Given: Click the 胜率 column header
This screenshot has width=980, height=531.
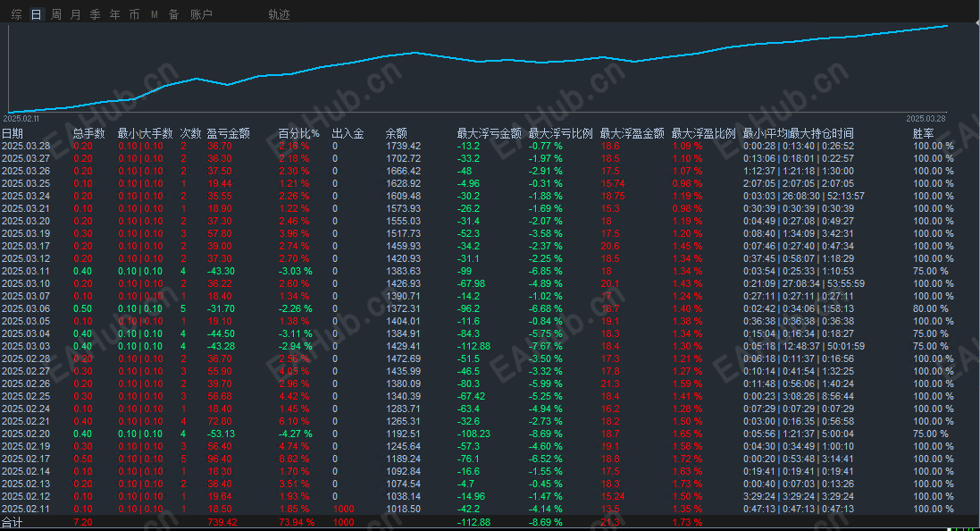Looking at the screenshot, I should (923, 133).
